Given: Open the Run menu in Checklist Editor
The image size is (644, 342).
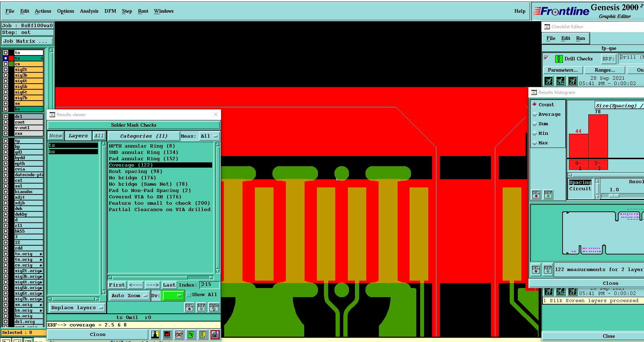Looking at the screenshot, I should [x=581, y=38].
